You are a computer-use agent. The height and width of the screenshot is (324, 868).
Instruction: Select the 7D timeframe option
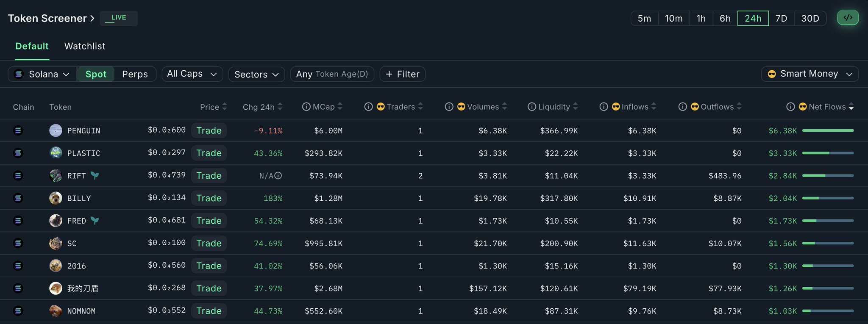[x=781, y=18]
